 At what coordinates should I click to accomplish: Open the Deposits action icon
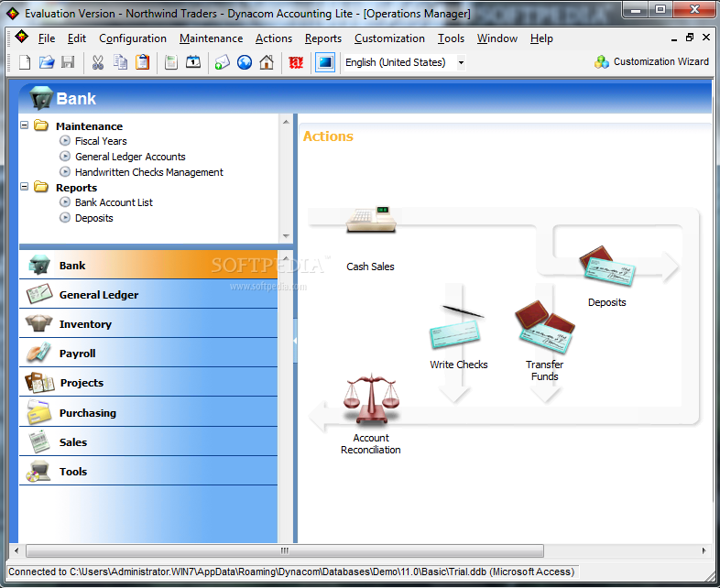point(607,266)
